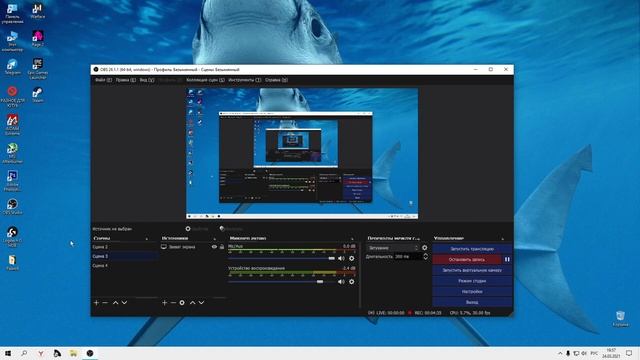Viewport: 640px width, 360px height.
Task: Open playback device audio settings gear
Action: pyautogui.click(x=351, y=282)
